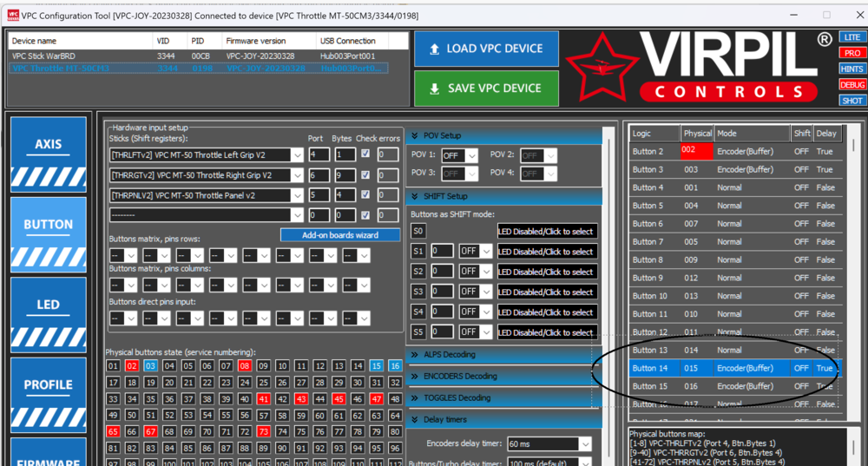This screenshot has width=868, height=466.
Task: Toggle Check errors for empty stick row
Action: click(x=365, y=214)
